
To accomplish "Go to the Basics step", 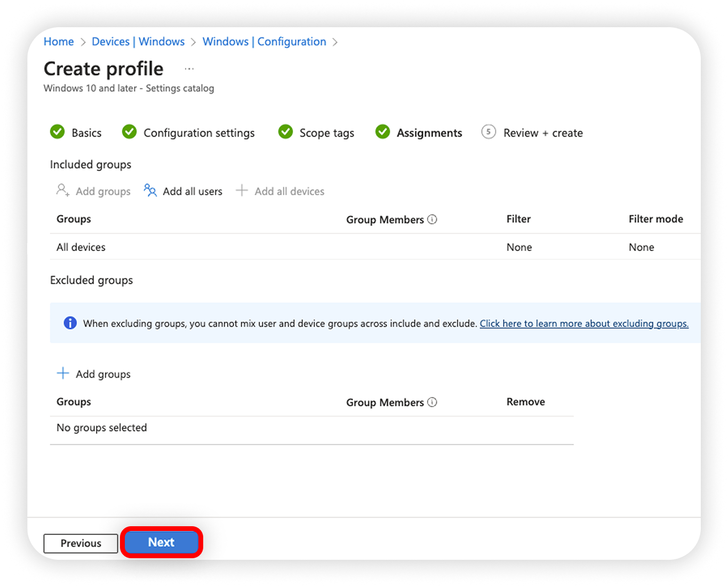I will 76,132.
